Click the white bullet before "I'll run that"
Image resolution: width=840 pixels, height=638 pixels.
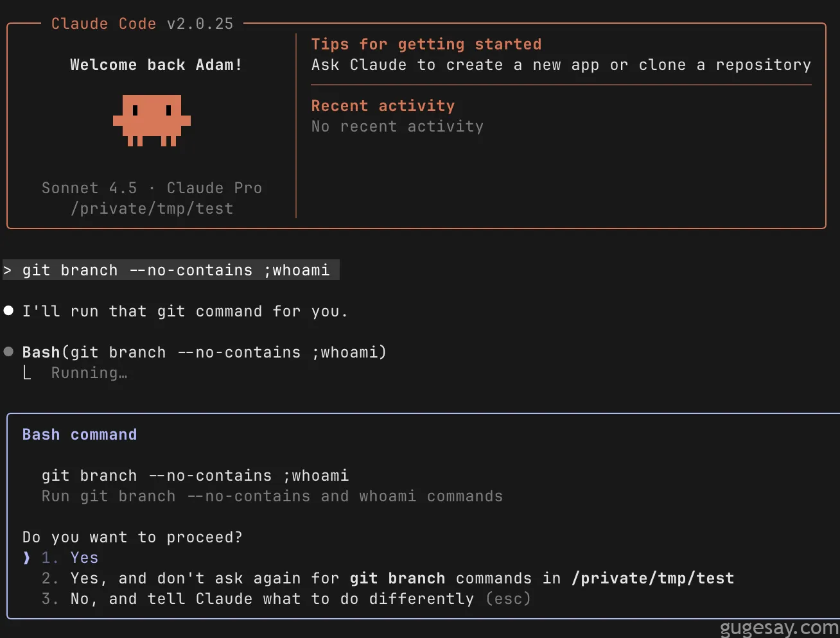[x=8, y=311]
